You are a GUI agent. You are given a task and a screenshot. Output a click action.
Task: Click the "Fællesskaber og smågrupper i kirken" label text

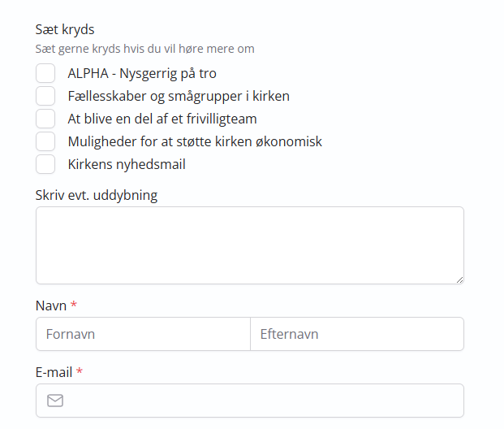click(179, 96)
